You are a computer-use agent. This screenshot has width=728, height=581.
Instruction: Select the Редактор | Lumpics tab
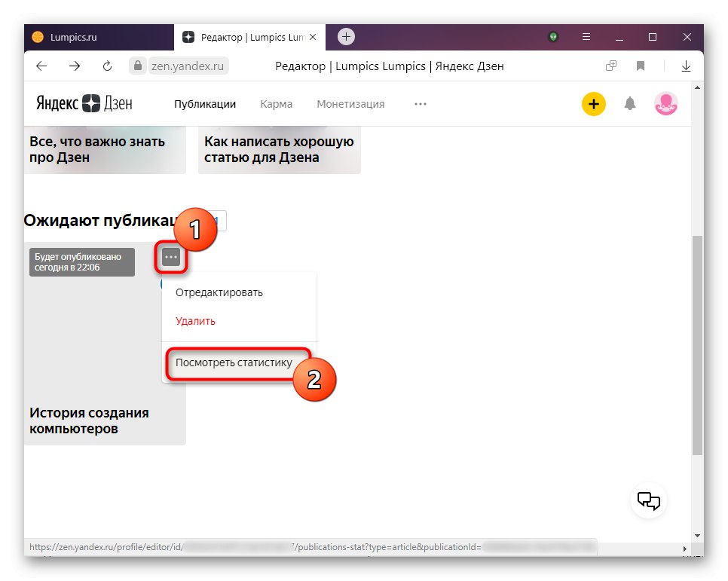tap(249, 37)
